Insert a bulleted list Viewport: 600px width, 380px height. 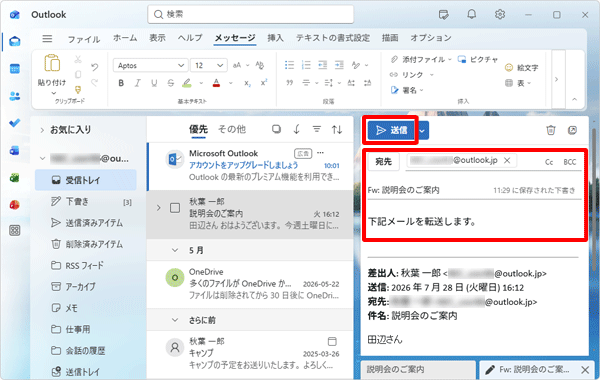[290, 65]
